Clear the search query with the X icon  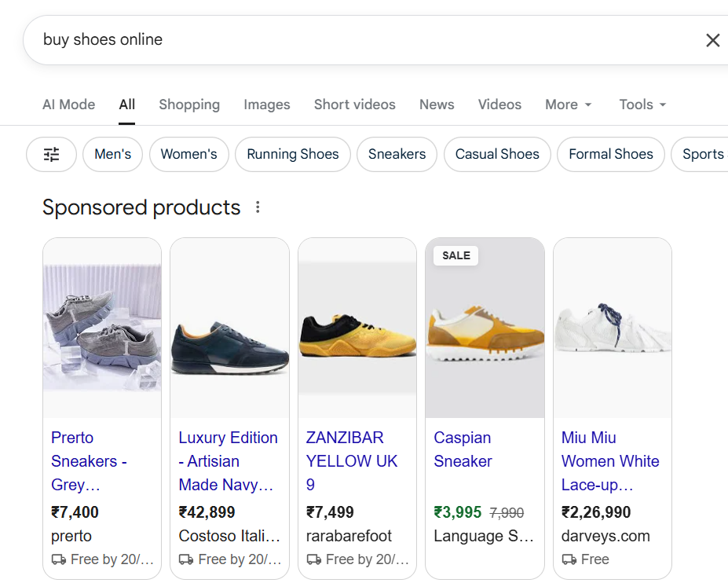[712, 40]
